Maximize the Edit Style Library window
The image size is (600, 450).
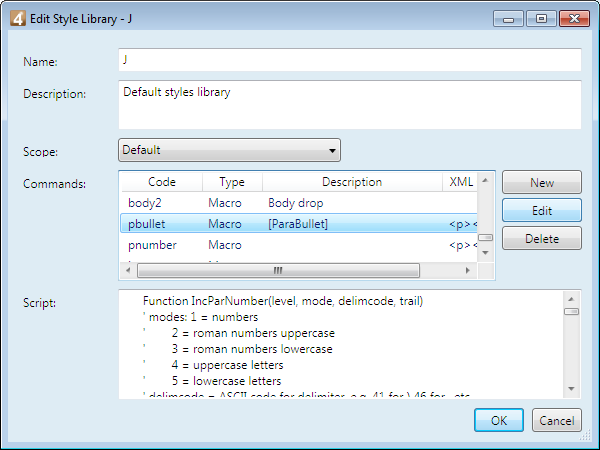click(541, 18)
